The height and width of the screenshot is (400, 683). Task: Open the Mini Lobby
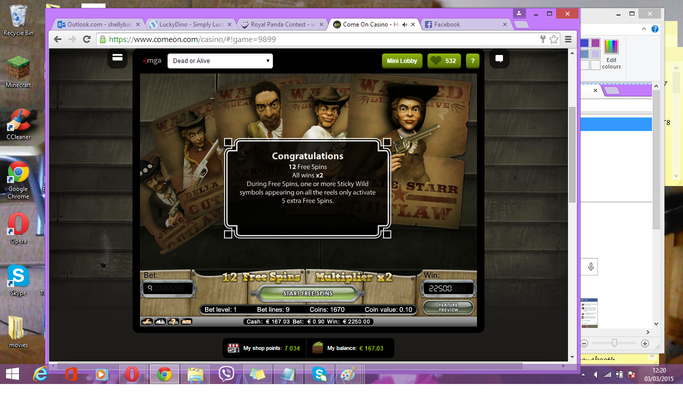402,61
